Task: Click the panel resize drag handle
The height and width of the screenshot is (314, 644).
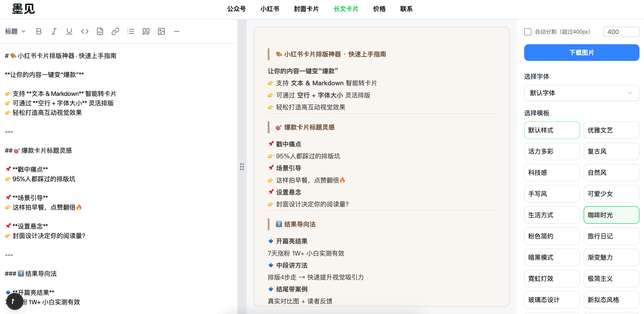Action: coord(242,167)
